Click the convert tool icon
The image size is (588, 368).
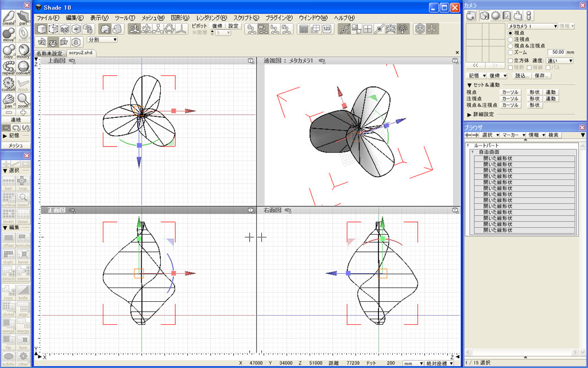click(23, 68)
